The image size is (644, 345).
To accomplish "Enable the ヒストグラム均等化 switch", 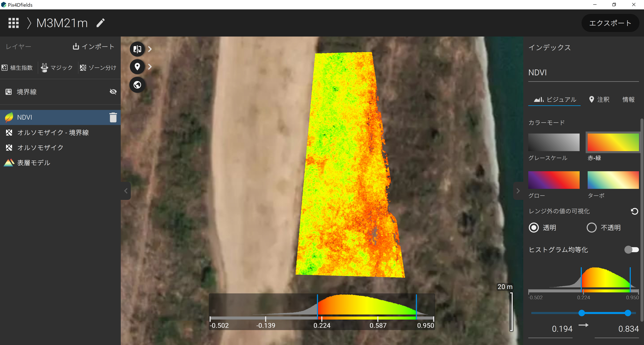I will 631,249.
